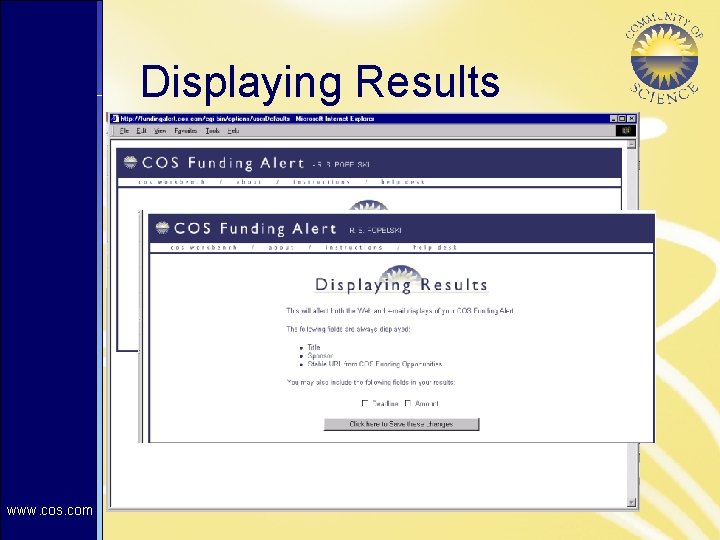Screen dimensions: 720x540
Task: Tick the Amount checkbox
Action: click(x=407, y=403)
